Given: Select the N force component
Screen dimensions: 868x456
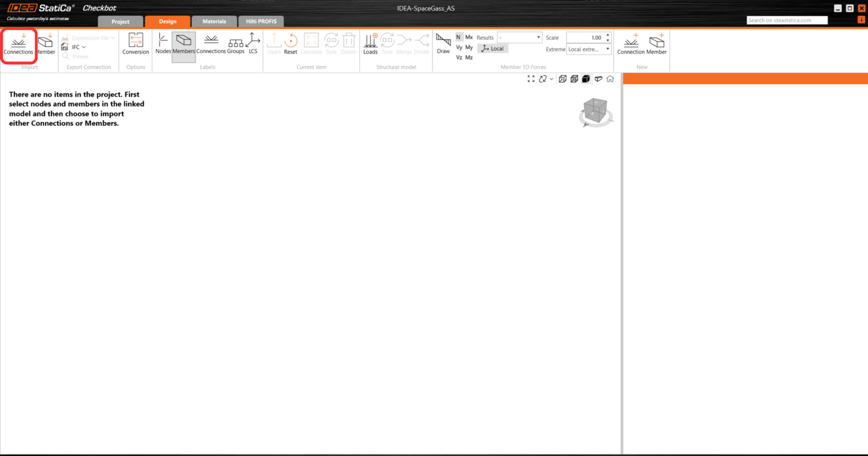Looking at the screenshot, I should [458, 37].
